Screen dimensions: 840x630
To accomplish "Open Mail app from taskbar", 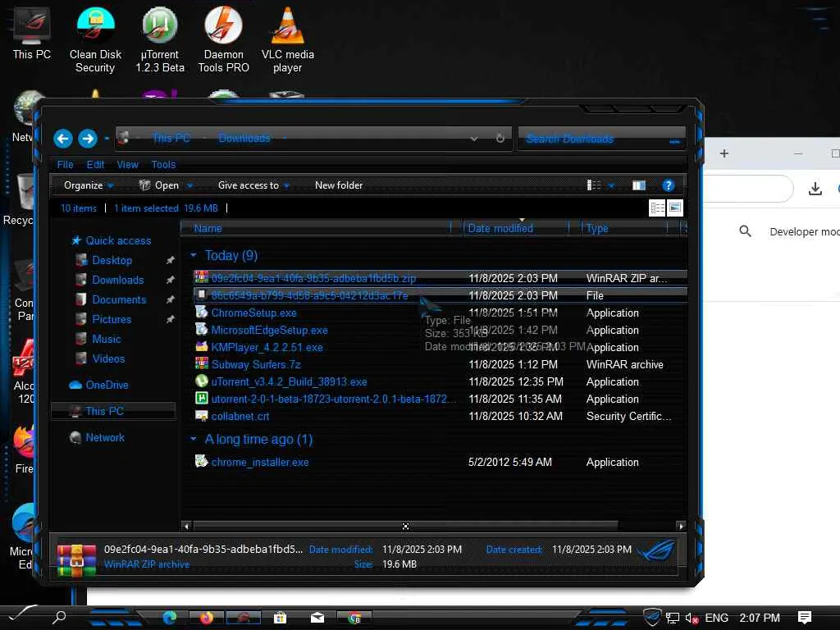I will click(x=317, y=618).
